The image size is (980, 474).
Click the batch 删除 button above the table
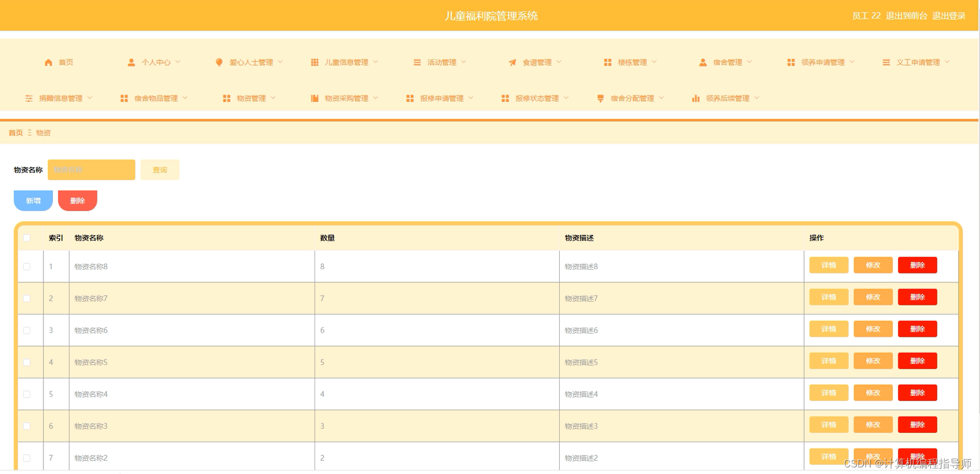click(x=78, y=200)
